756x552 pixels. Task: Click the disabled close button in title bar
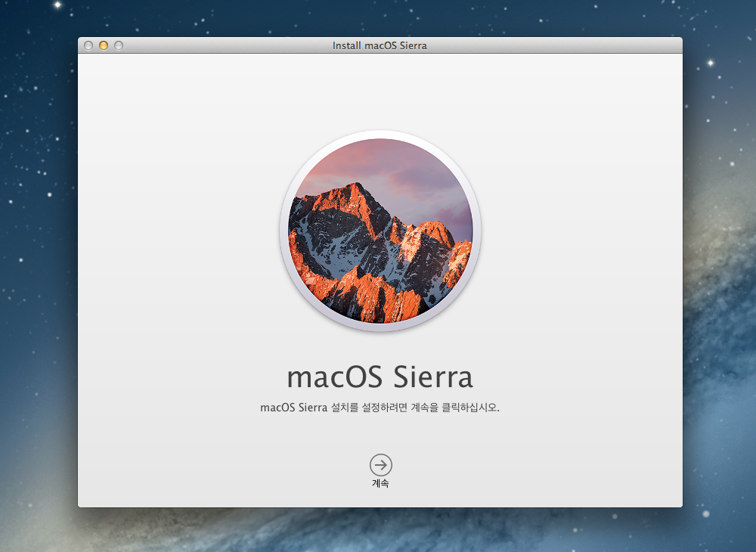point(88,45)
